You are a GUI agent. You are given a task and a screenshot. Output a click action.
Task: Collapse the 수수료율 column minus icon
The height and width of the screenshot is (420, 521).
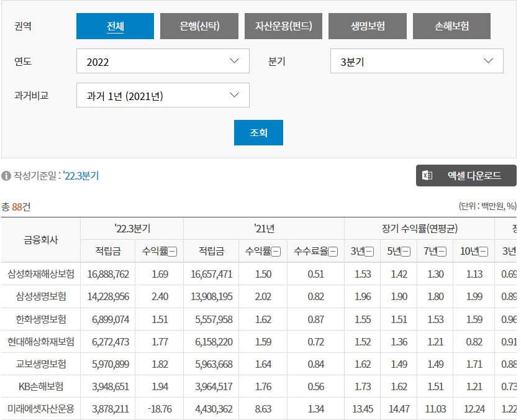pos(333,252)
